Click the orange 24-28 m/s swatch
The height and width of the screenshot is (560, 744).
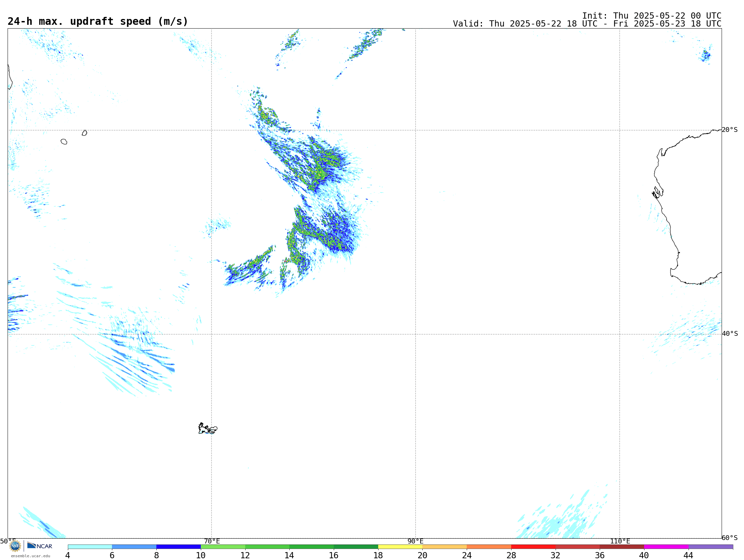(x=489, y=547)
